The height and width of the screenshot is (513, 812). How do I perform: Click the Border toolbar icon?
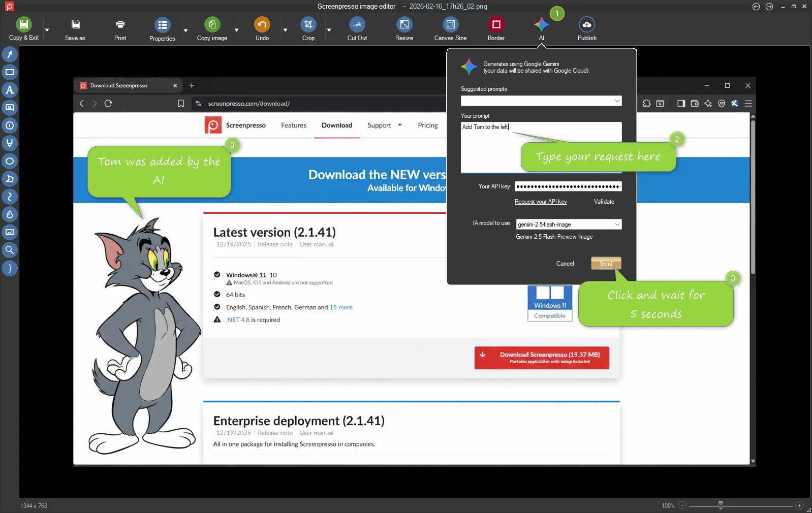point(496,25)
